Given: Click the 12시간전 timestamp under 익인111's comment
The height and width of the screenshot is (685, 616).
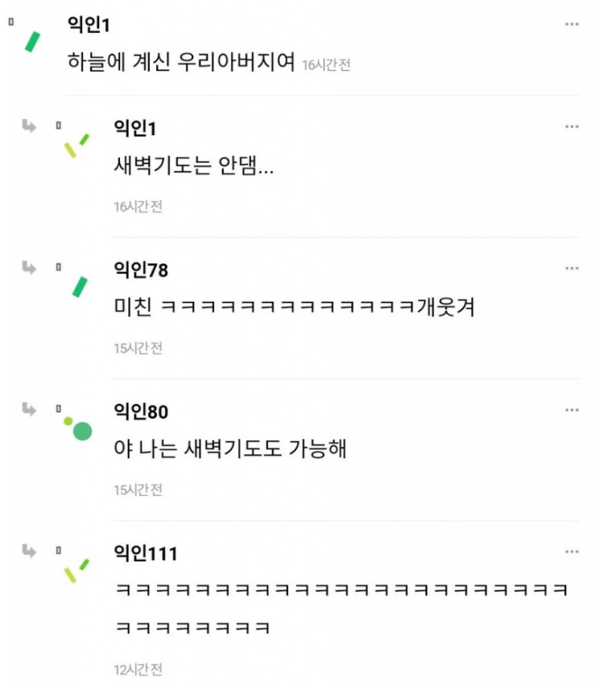Looking at the screenshot, I should 138,669.
